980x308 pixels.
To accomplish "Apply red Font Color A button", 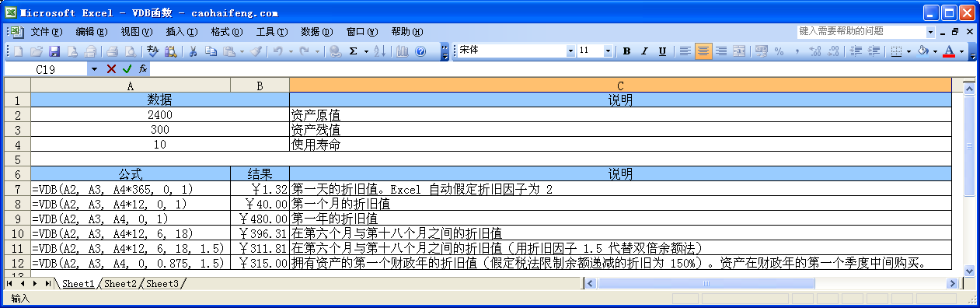I will tap(949, 51).
